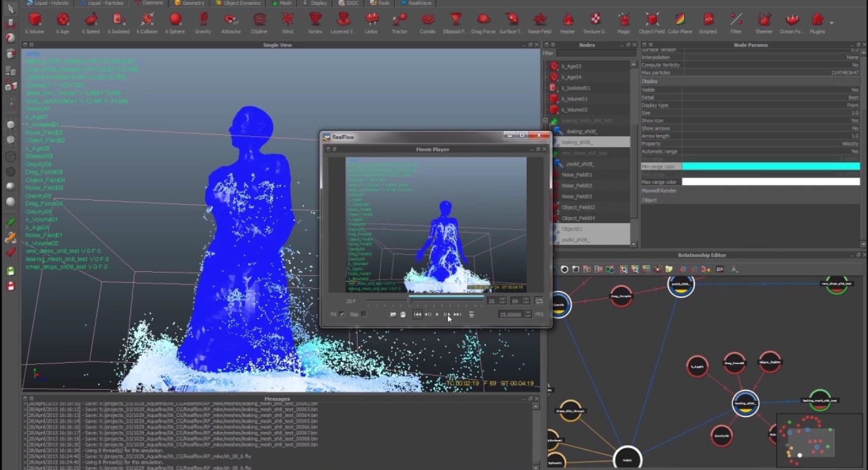Add a Heater daemon
This screenshot has width=868, height=470.
click(x=568, y=23)
